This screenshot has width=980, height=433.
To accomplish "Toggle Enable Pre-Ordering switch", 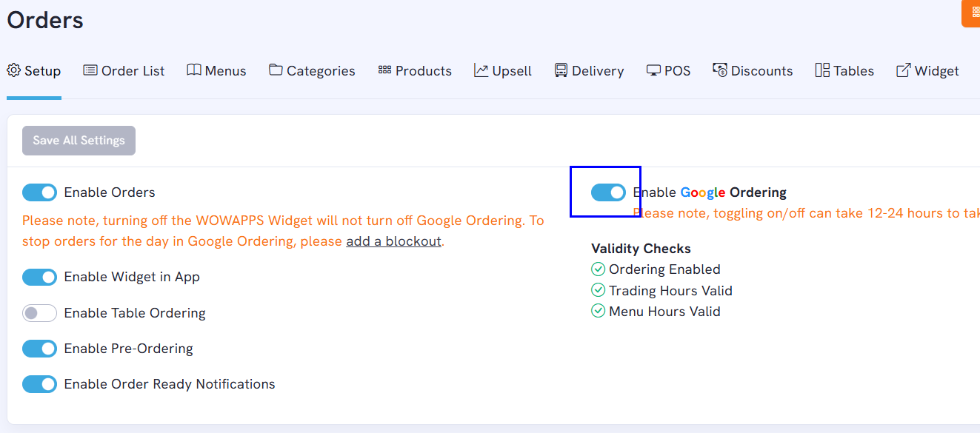I will tap(39, 349).
